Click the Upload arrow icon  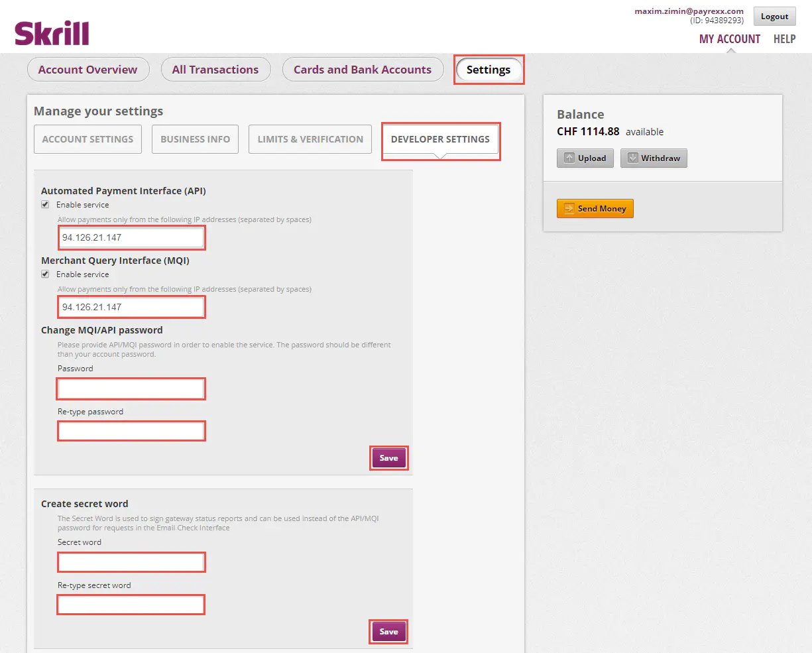[x=569, y=158]
